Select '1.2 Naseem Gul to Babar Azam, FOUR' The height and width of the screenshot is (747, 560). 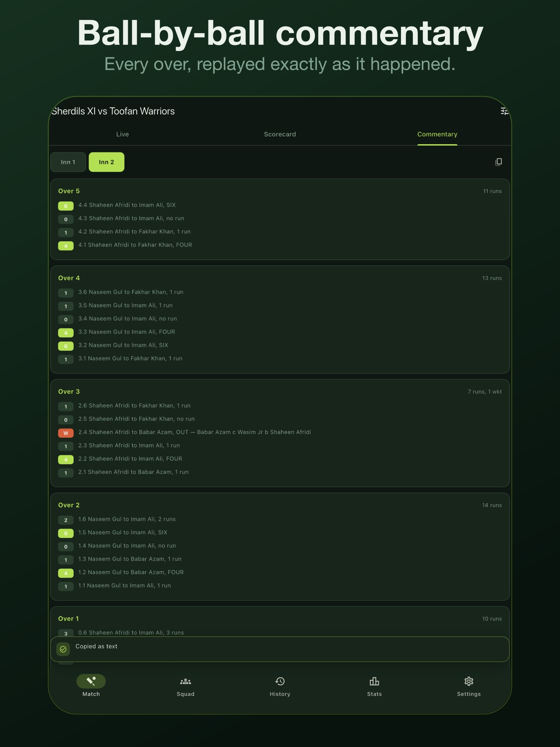point(131,572)
